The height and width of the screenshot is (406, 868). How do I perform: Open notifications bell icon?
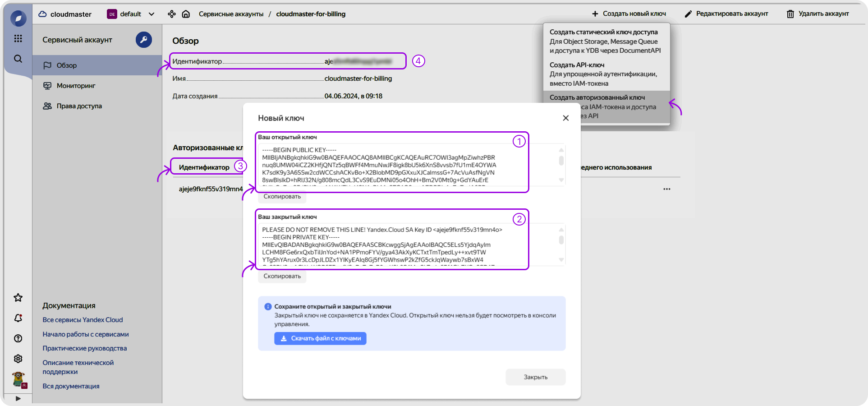(18, 318)
